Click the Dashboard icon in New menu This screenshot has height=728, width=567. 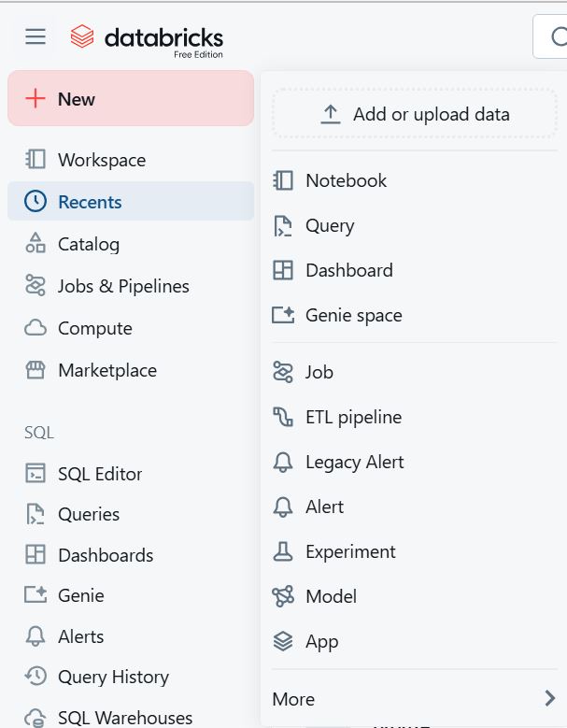pos(283,270)
